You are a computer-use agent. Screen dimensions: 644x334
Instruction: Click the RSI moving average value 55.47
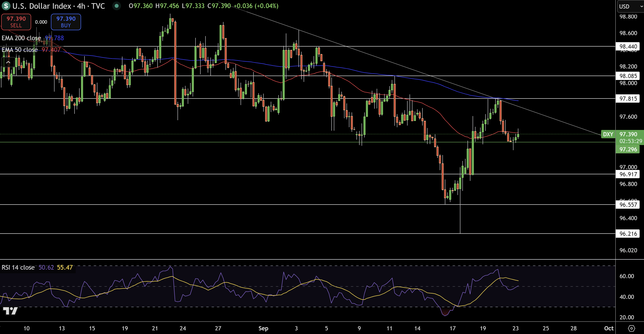tap(65, 267)
